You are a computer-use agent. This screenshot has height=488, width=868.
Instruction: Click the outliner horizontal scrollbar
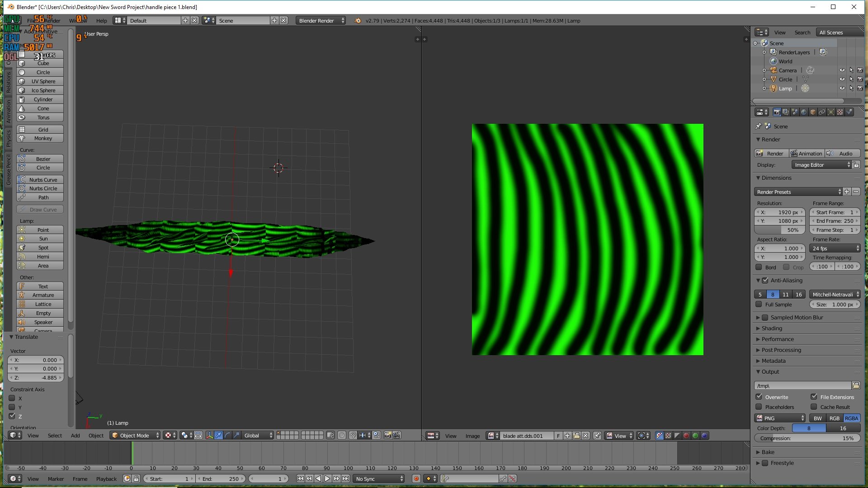798,101
